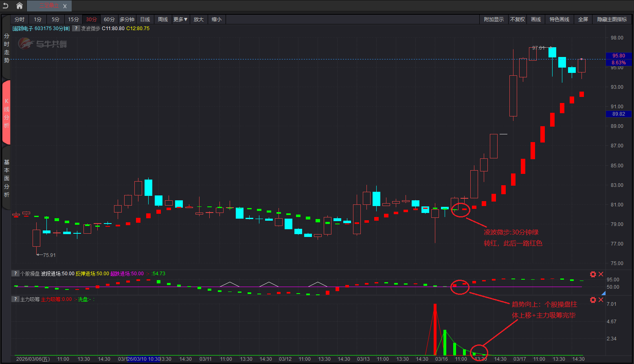The height and width of the screenshot is (364, 634).
Task: Open the 不复权 adjustment dropdown
Action: pyautogui.click(x=518, y=20)
